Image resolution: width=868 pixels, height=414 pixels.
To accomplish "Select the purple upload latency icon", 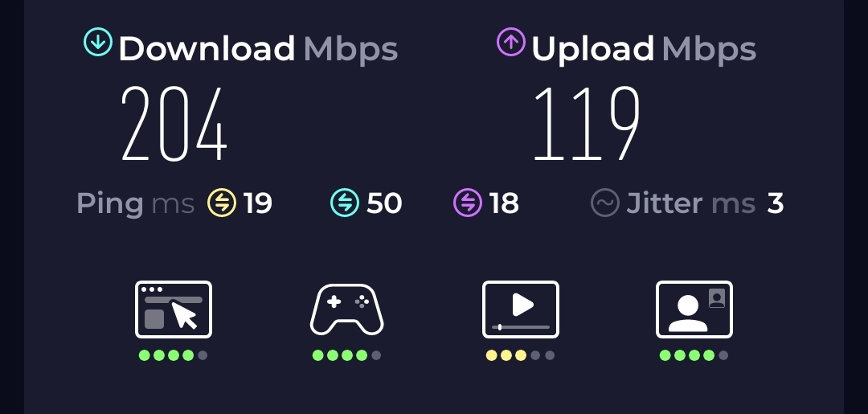I will (x=468, y=203).
